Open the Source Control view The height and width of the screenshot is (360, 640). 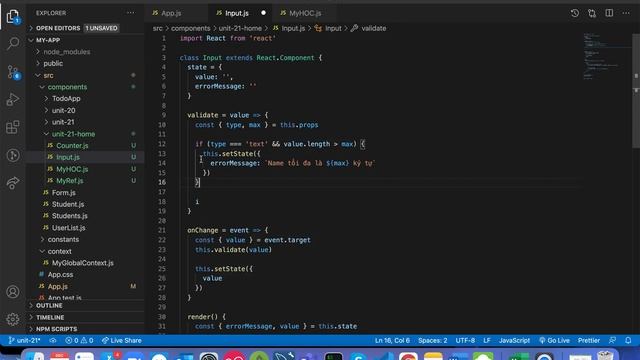[x=13, y=72]
